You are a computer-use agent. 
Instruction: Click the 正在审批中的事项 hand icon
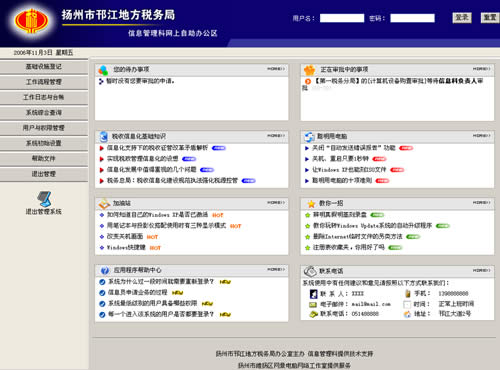(x=310, y=70)
